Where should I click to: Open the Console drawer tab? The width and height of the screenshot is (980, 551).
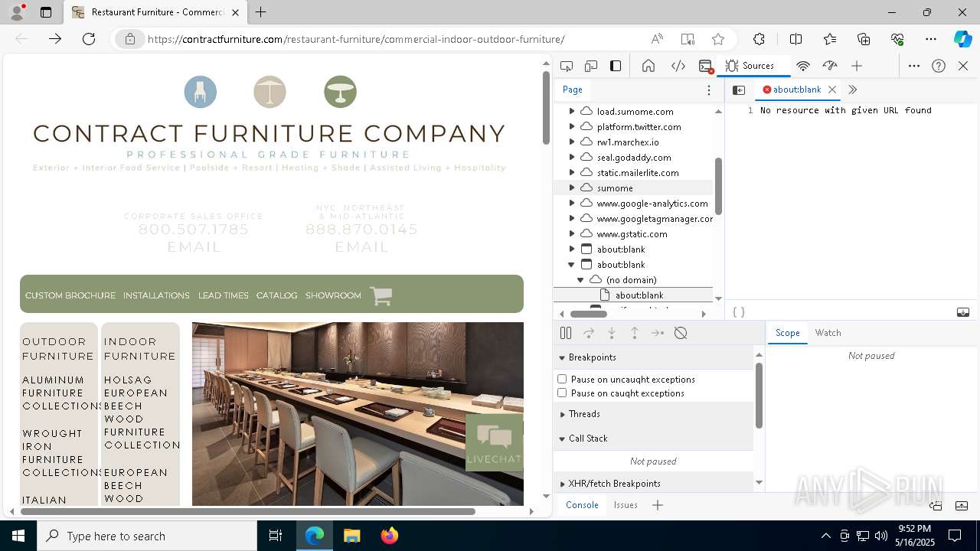click(x=582, y=505)
